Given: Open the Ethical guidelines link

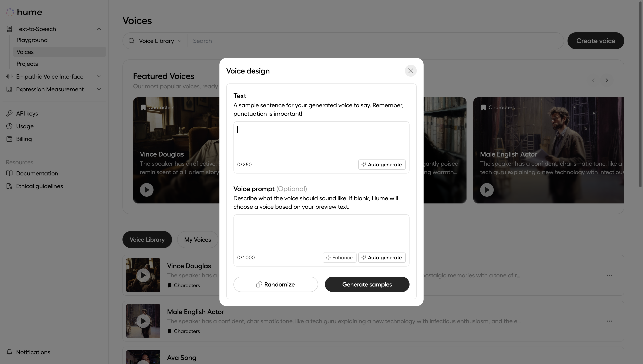Looking at the screenshot, I should pyautogui.click(x=39, y=186).
